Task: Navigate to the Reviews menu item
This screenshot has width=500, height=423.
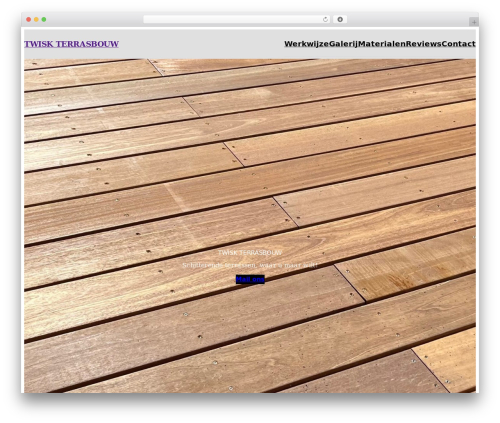Action: pyautogui.click(x=424, y=44)
